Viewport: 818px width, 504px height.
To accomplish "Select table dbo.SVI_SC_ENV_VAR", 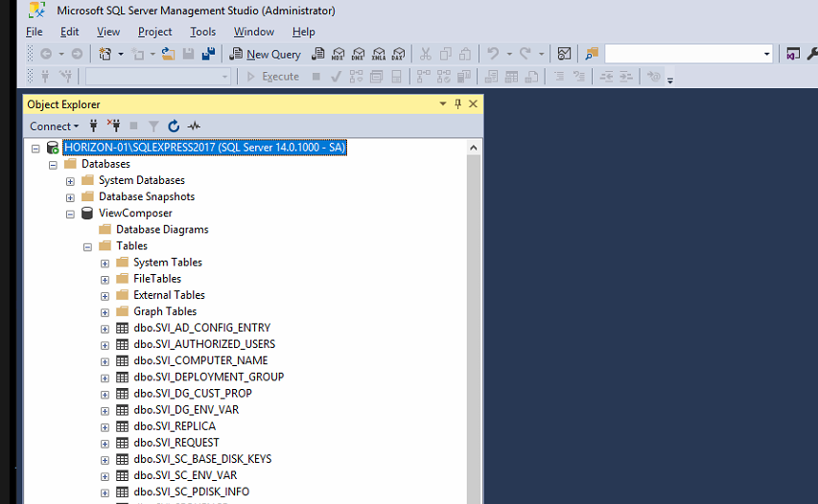I will (x=185, y=475).
